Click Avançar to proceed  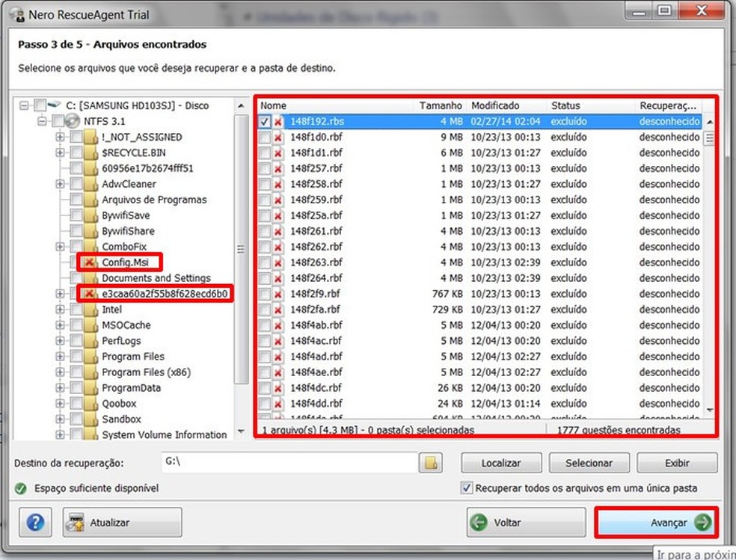656,522
